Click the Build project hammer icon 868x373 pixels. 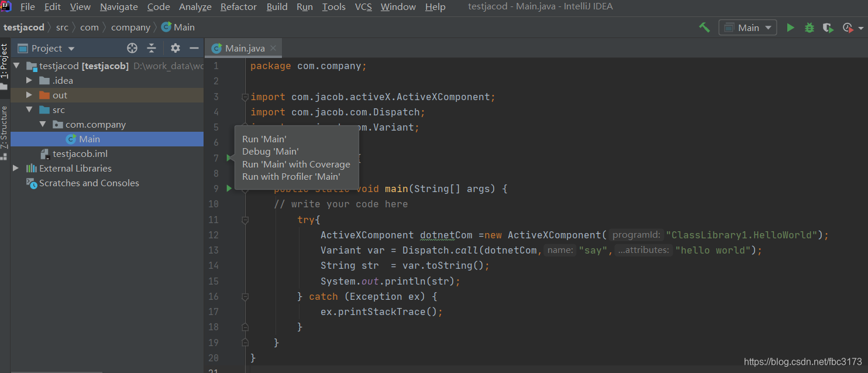point(704,28)
